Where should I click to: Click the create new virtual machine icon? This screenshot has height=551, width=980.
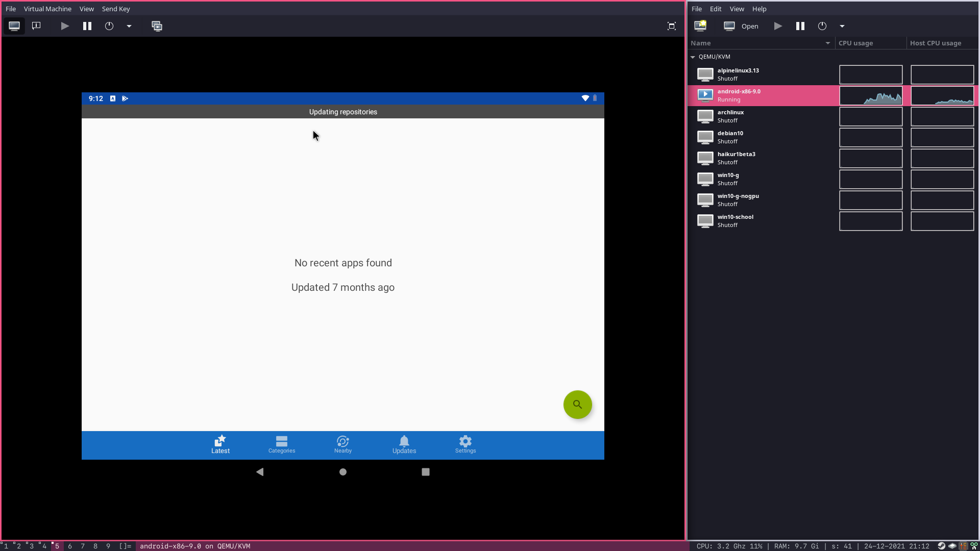click(700, 26)
